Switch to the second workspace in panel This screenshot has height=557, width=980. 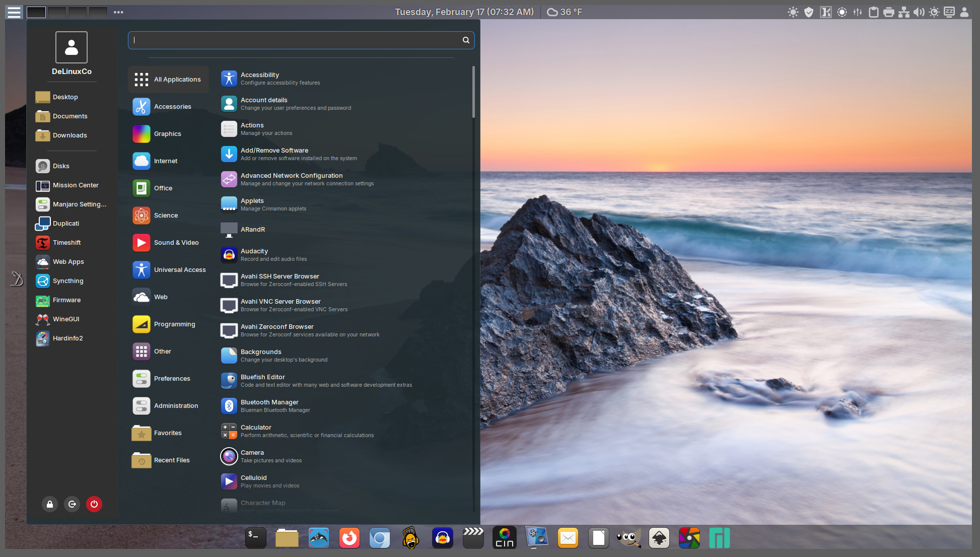point(57,12)
